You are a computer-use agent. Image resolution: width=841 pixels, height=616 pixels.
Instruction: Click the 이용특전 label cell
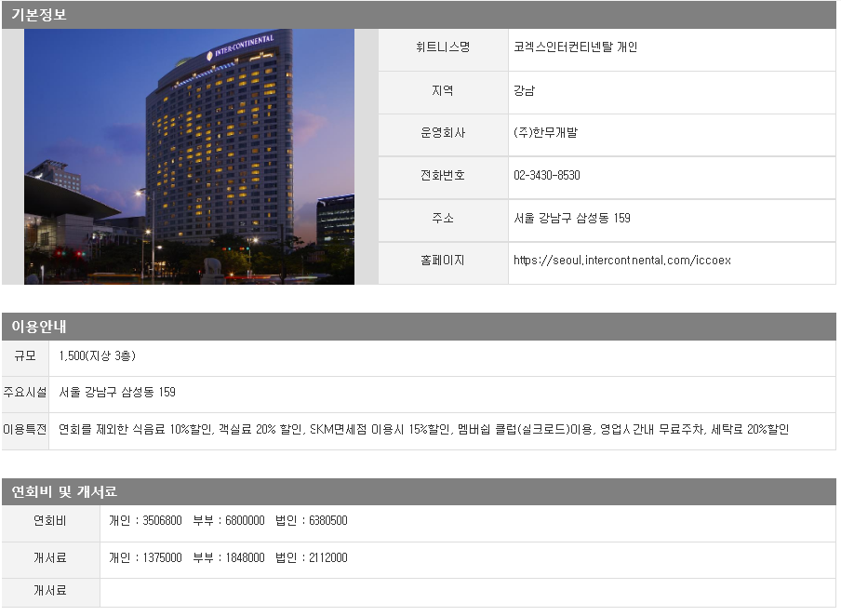[25, 431]
